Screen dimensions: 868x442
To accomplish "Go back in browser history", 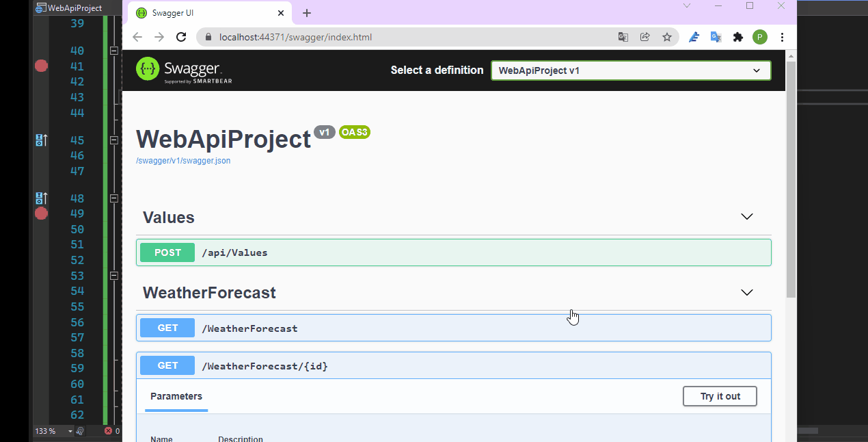I will coord(137,37).
